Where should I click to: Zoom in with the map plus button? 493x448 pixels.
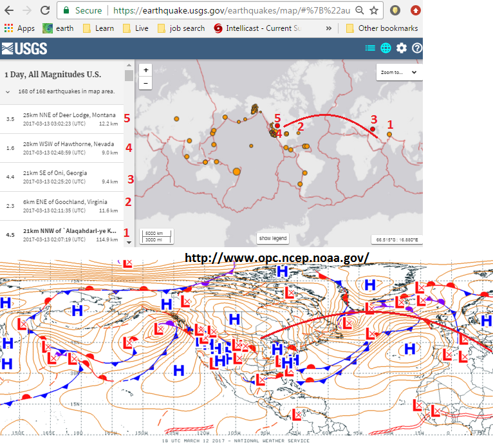click(145, 70)
